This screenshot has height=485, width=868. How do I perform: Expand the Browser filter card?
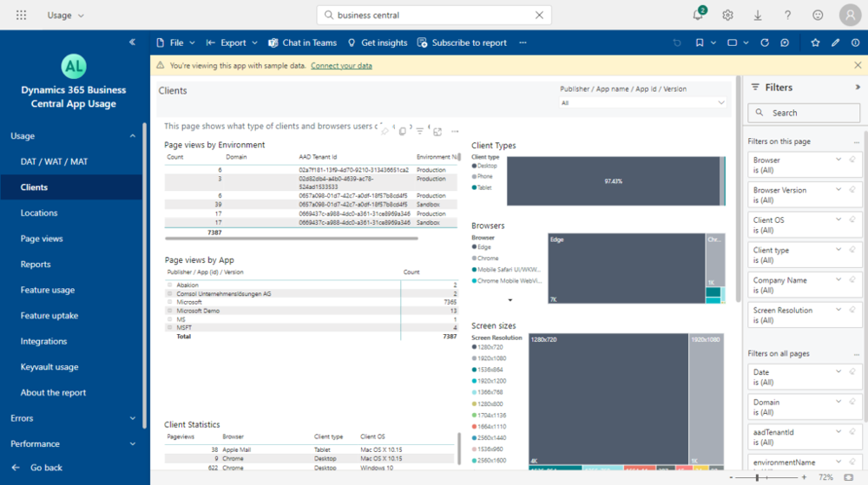838,160
